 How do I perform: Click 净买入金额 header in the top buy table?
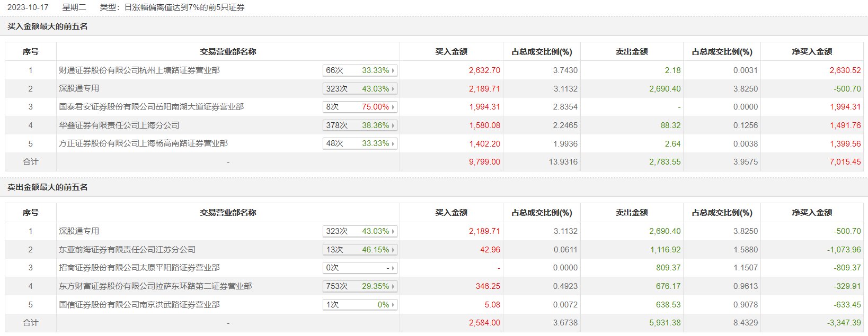tap(812, 52)
